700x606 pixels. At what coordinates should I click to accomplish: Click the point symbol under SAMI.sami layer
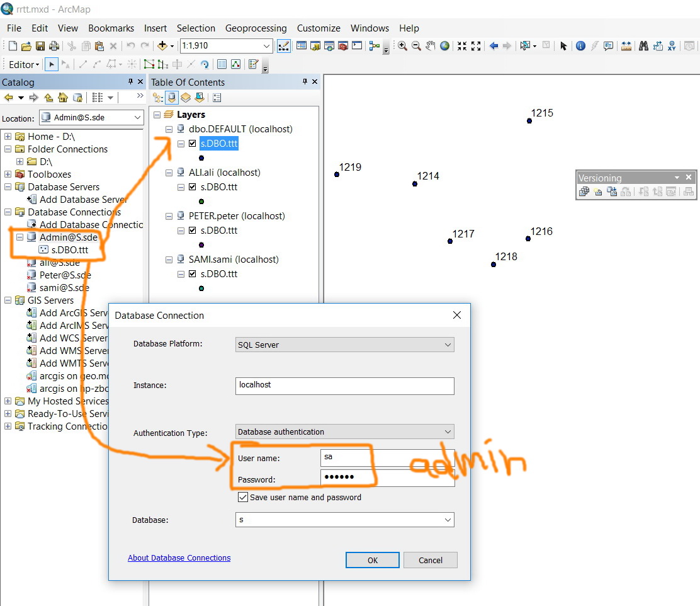coord(201,289)
